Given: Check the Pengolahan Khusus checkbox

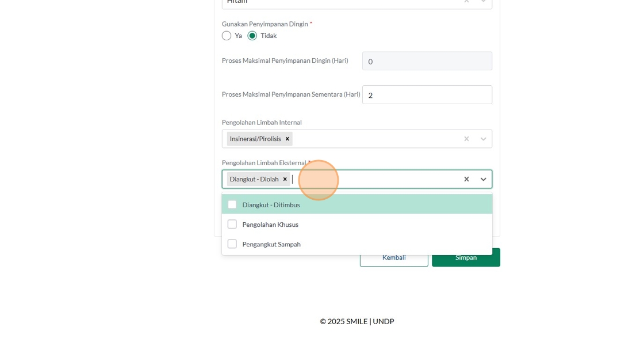Looking at the screenshot, I should 232,224.
